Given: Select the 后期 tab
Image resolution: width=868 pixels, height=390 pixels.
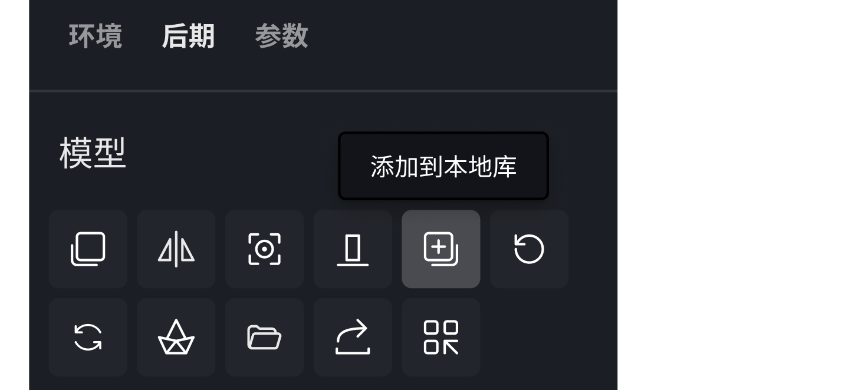Looking at the screenshot, I should point(188,36).
